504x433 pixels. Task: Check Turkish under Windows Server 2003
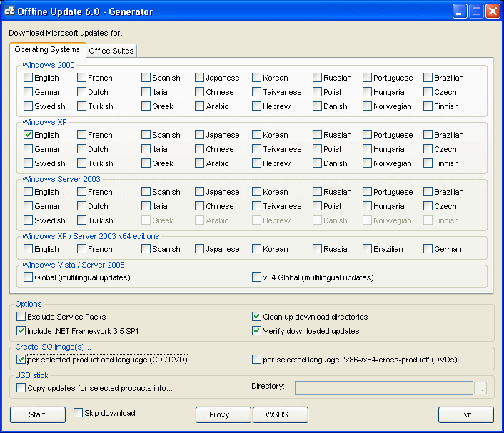tap(81, 220)
